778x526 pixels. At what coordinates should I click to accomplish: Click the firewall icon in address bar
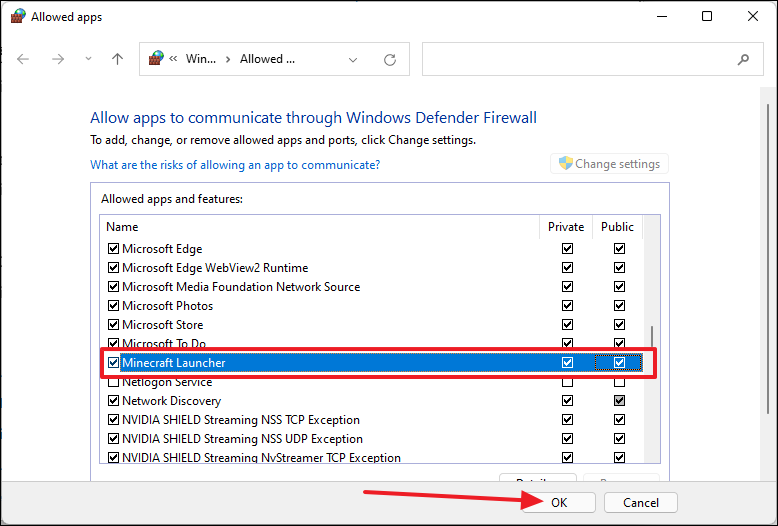click(155, 59)
